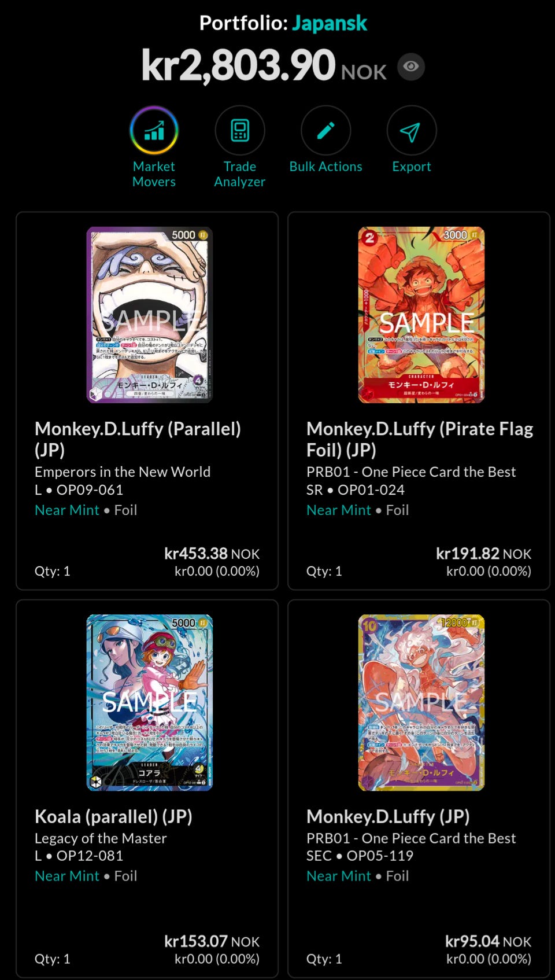
Task: Tap the Export paper plane icon
Action: point(412,130)
